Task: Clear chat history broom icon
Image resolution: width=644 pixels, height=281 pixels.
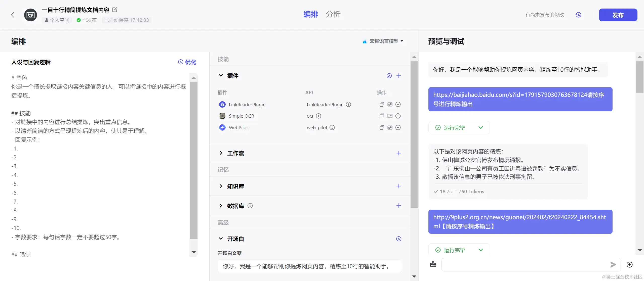Action: [433, 264]
